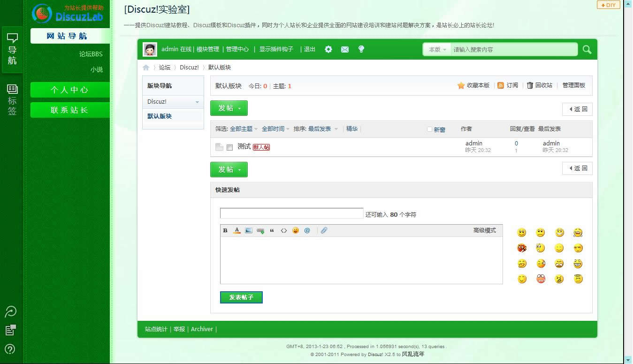Insert a link via editor toolbar
Viewport: 633px width, 364px height.
(260, 230)
